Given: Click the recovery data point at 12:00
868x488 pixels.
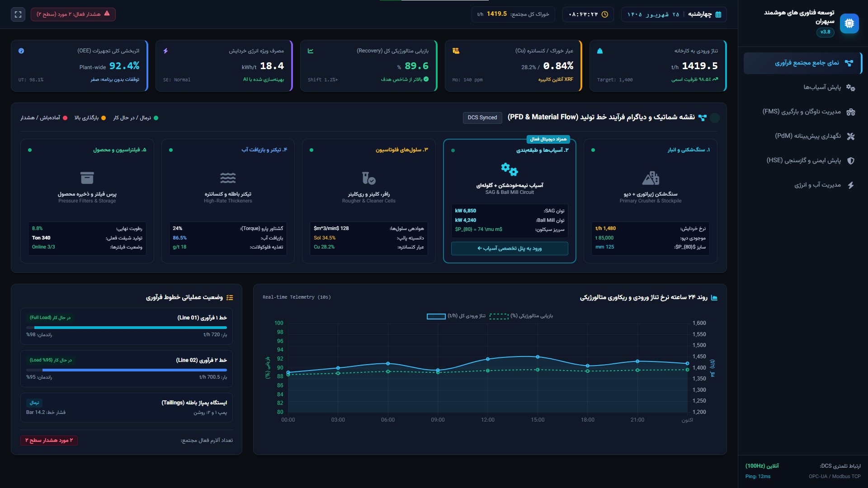Looking at the screenshot, I should tap(488, 371).
